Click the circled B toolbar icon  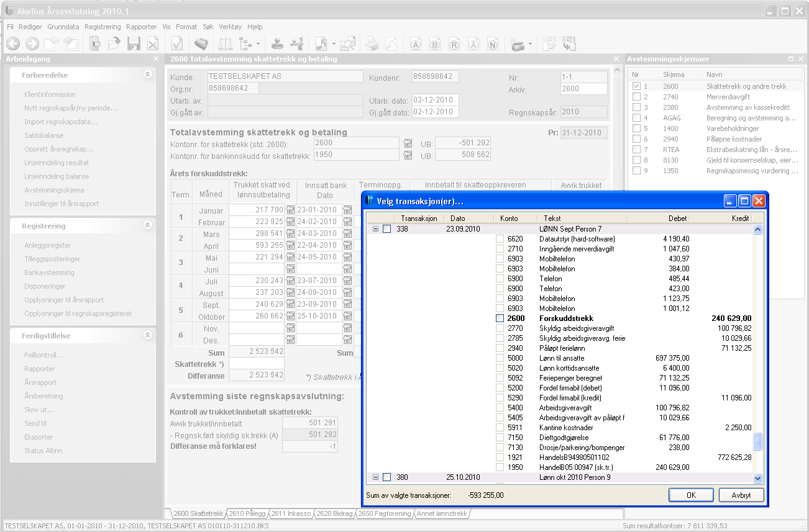click(x=435, y=44)
